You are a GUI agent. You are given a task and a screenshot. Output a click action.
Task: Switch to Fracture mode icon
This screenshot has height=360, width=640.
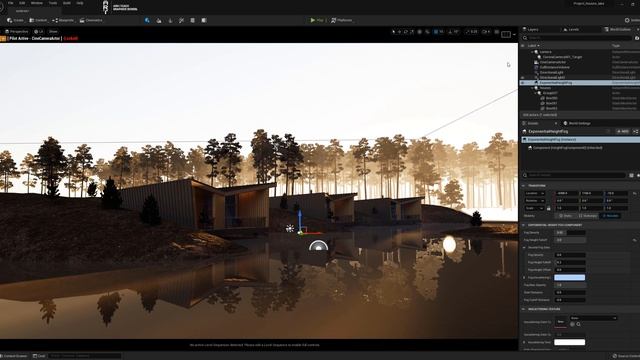[204, 20]
